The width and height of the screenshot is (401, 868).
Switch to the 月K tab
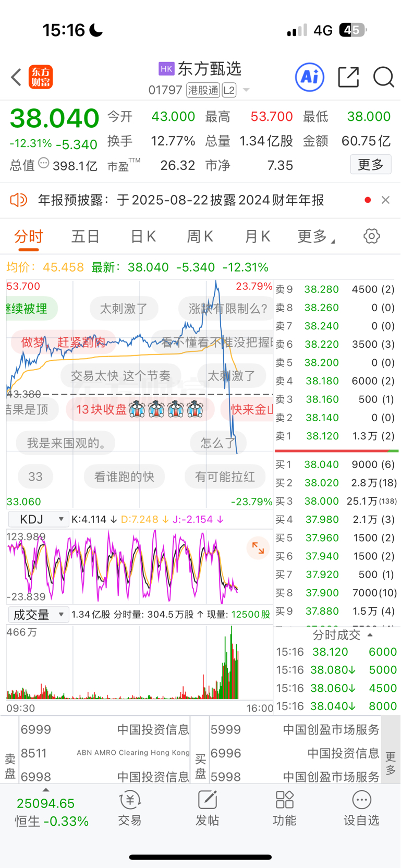[x=257, y=237]
